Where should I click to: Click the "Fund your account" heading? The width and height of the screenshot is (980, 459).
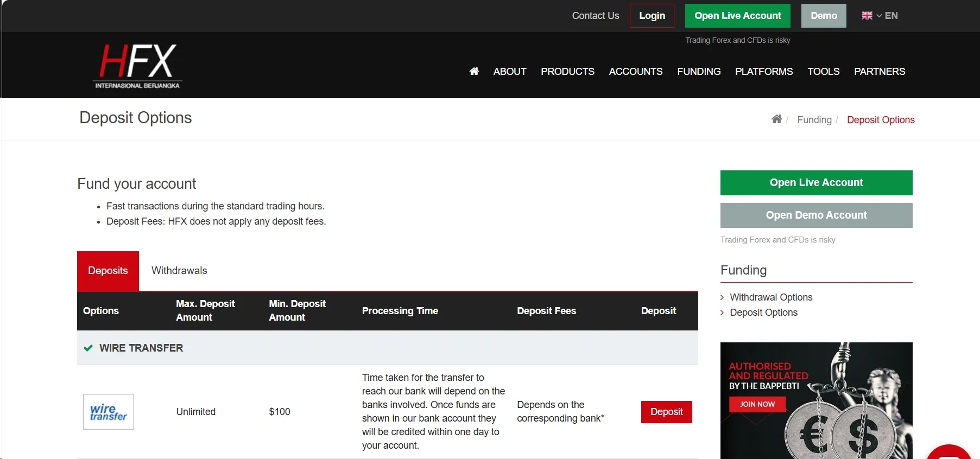click(137, 184)
